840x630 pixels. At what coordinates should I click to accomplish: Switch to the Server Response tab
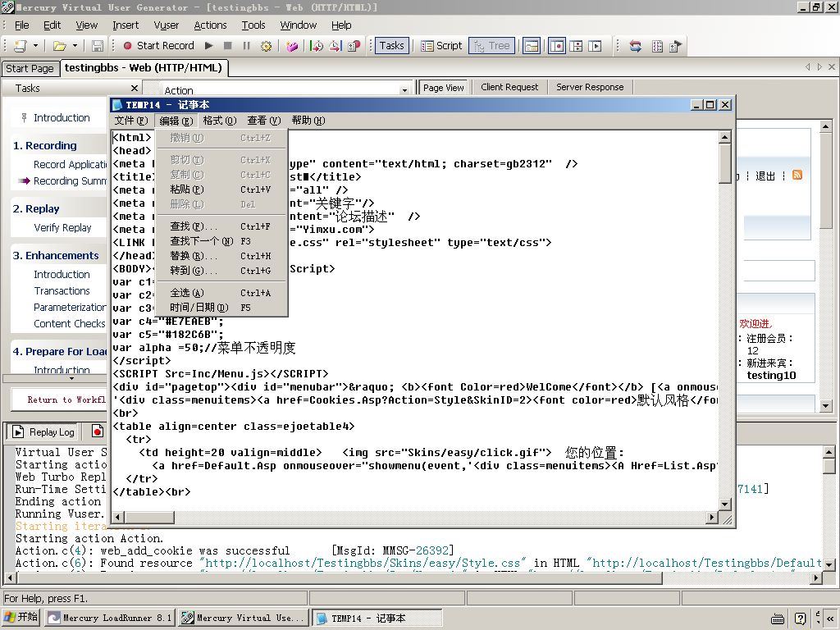(590, 87)
